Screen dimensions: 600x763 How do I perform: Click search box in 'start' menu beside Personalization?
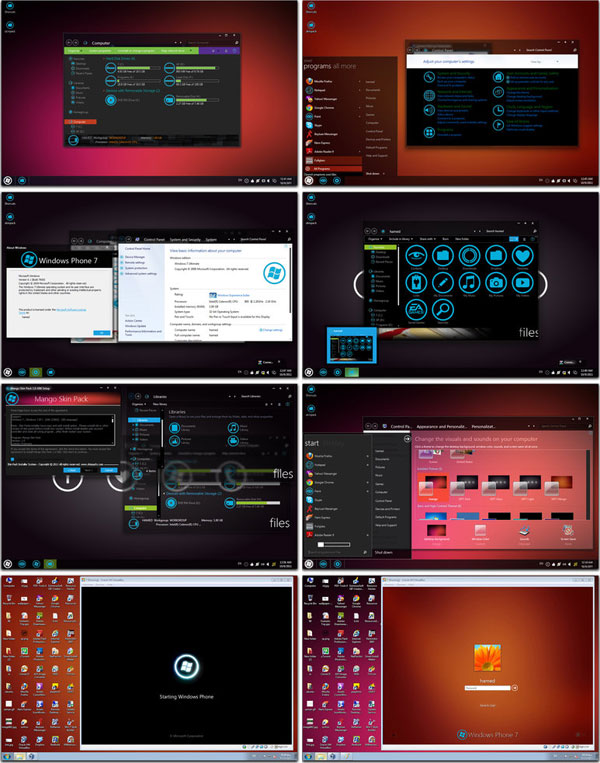337,552
